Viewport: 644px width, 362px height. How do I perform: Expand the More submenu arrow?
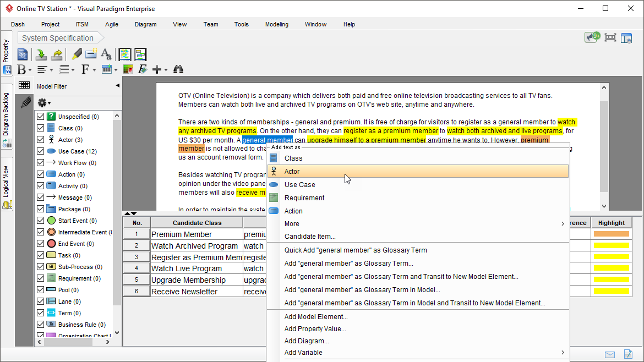point(563,224)
